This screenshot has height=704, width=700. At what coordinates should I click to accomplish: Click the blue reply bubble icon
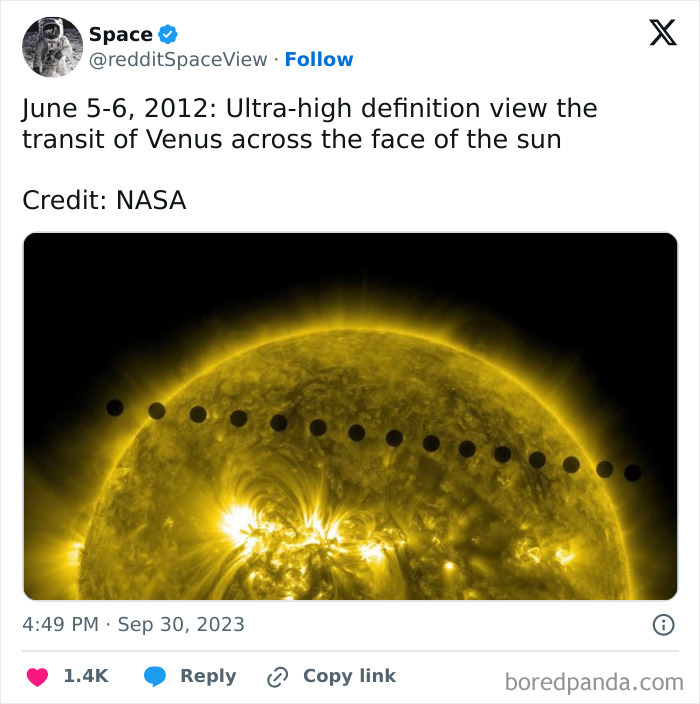tap(154, 677)
